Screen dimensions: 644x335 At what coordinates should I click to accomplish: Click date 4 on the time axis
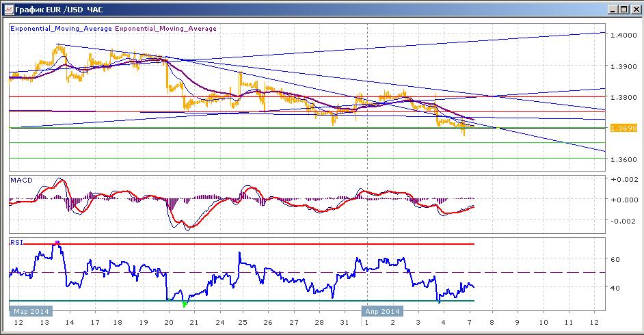pos(443,323)
